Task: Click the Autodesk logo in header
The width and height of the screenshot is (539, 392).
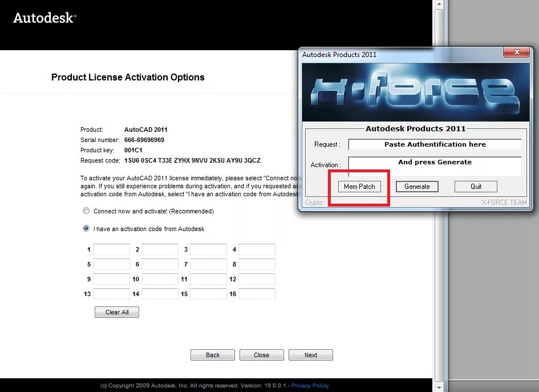Action: pos(44,18)
